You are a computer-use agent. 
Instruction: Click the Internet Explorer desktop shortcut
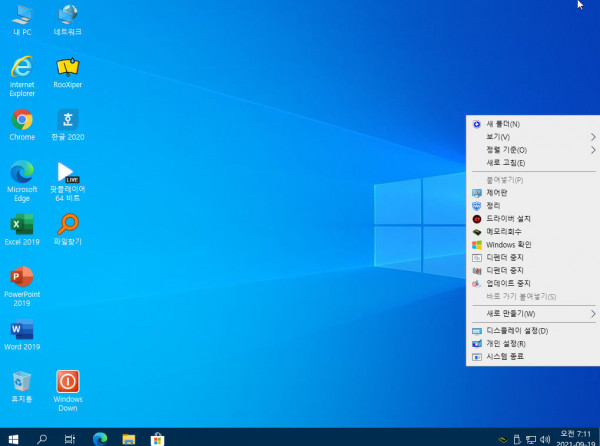[x=22, y=76]
